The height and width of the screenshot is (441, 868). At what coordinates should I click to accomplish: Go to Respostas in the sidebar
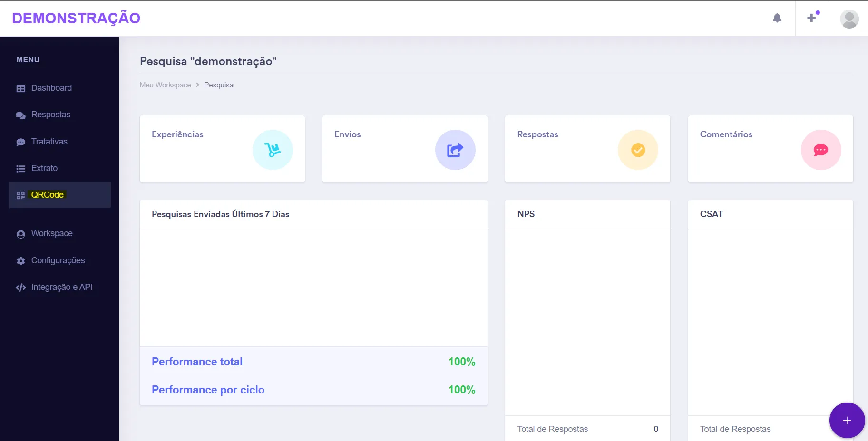51,115
